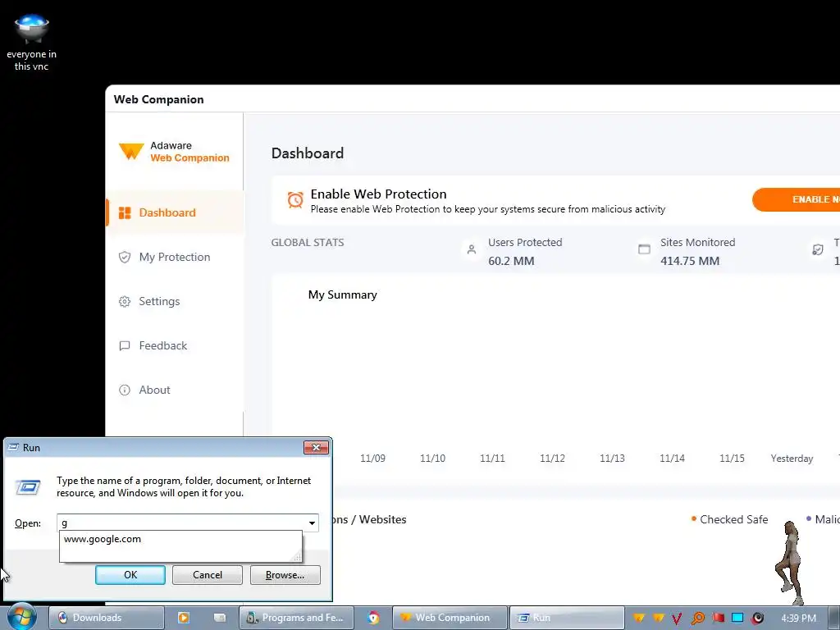The height and width of the screenshot is (630, 840).
Task: Click OK in the Run dialog
Action: 130,575
